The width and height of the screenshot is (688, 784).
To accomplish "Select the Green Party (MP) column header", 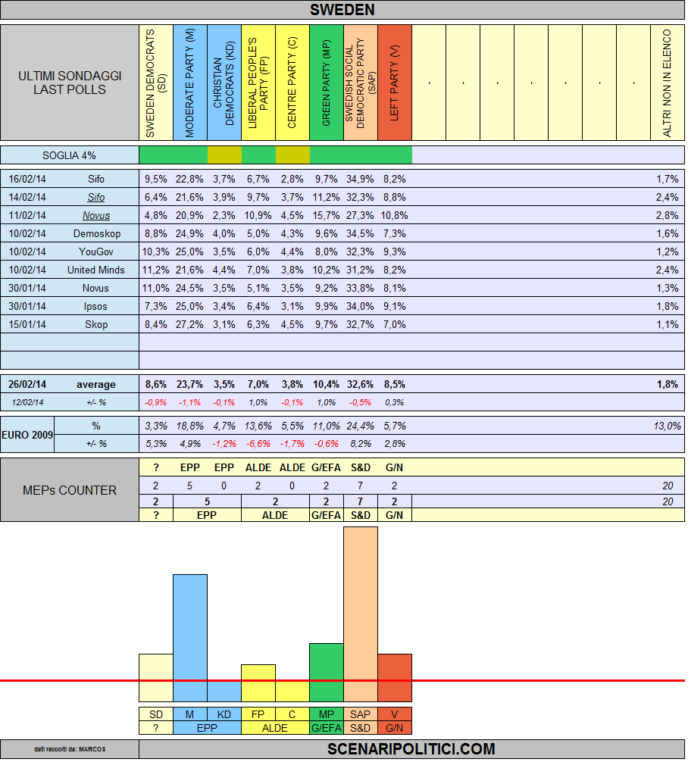I will pos(327,83).
